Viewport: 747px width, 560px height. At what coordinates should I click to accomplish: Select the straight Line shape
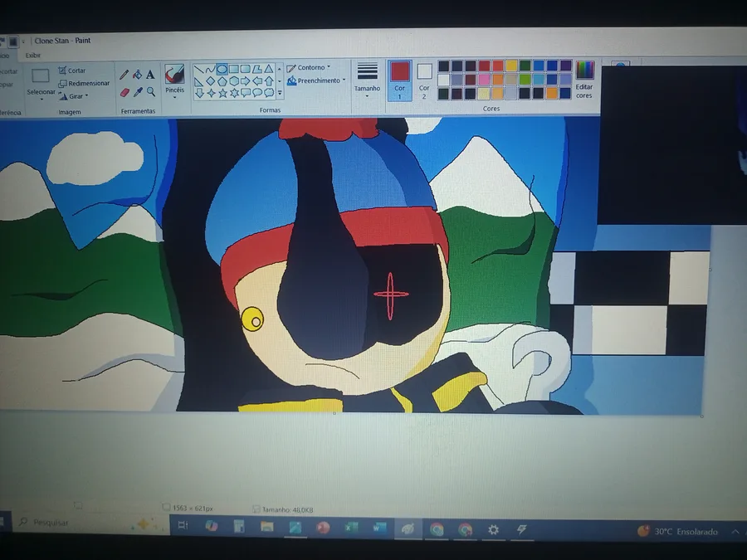click(199, 71)
